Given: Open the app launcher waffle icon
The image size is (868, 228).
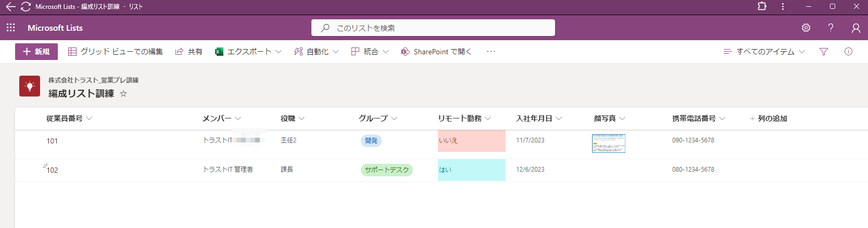Looking at the screenshot, I should [x=11, y=28].
